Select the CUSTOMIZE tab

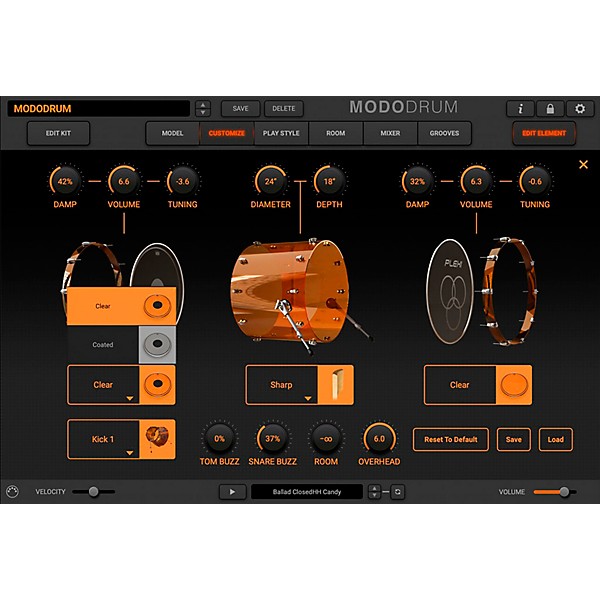pyautogui.click(x=227, y=133)
